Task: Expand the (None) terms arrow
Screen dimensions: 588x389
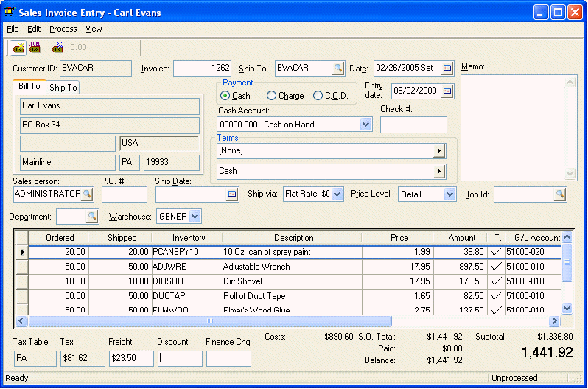Action: click(x=438, y=151)
